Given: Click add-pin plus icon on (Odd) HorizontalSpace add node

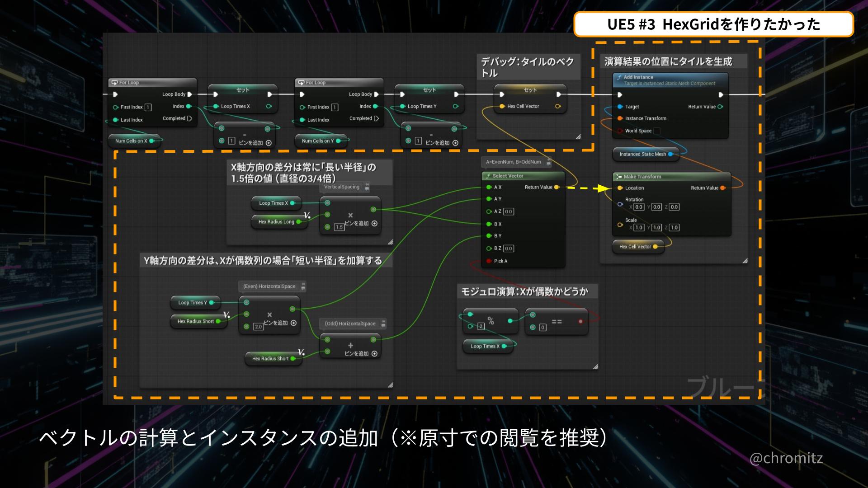Looking at the screenshot, I should [x=374, y=354].
